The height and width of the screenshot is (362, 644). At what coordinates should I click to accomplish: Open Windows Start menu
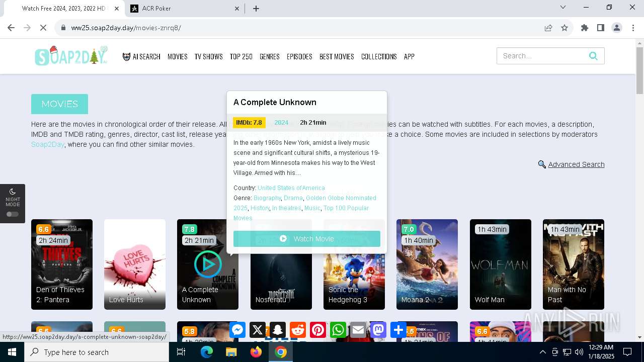tap(12, 352)
